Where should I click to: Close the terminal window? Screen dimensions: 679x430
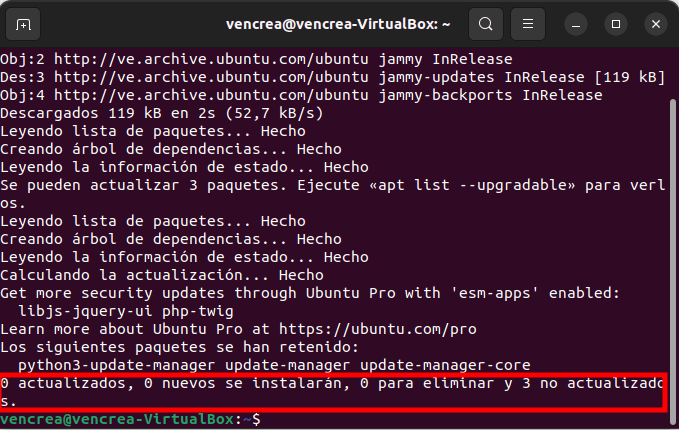(656, 24)
